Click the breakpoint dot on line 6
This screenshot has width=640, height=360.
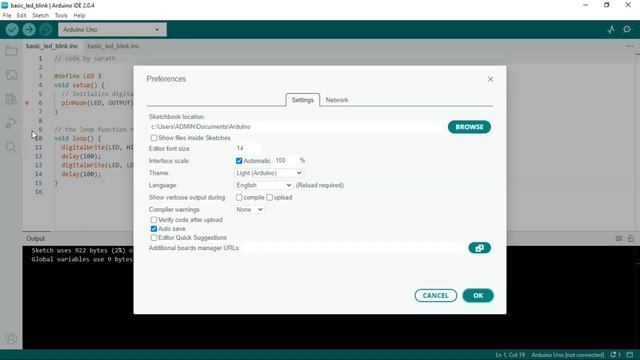[x=27, y=103]
